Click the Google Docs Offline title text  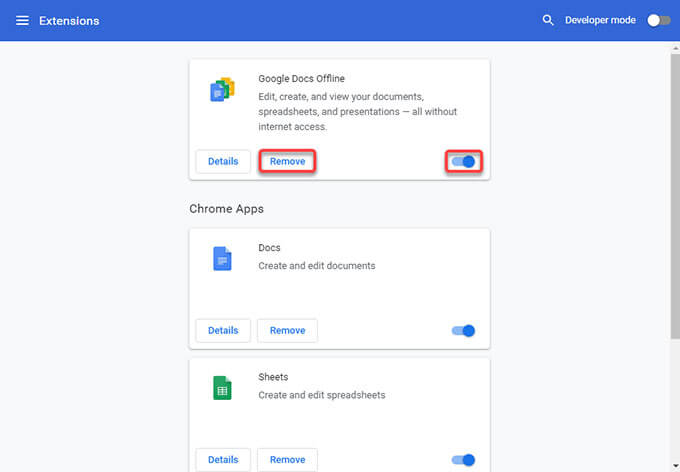tap(301, 79)
